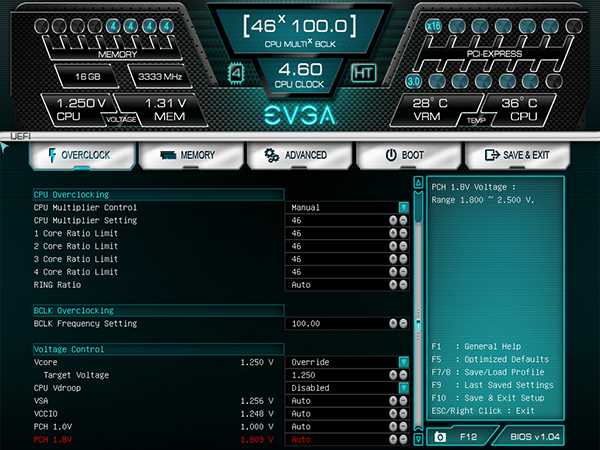Switch to the Memory tab
The image size is (600, 450).
pyautogui.click(x=191, y=155)
